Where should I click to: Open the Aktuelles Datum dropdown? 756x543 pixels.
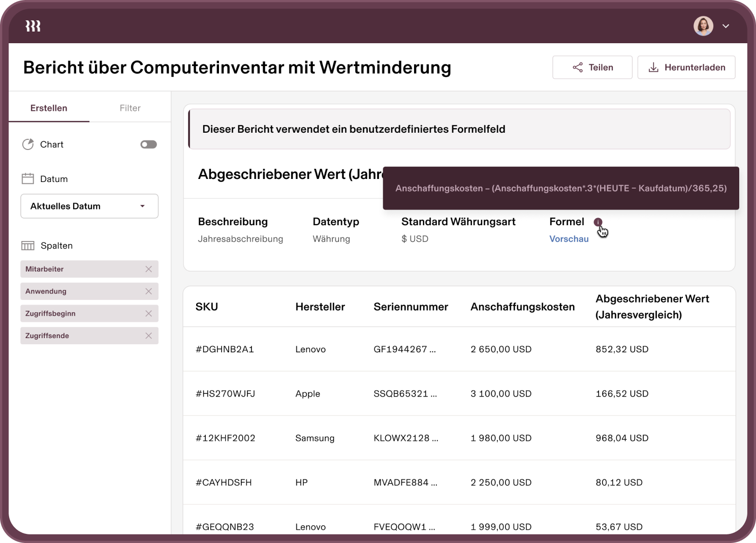pos(89,206)
